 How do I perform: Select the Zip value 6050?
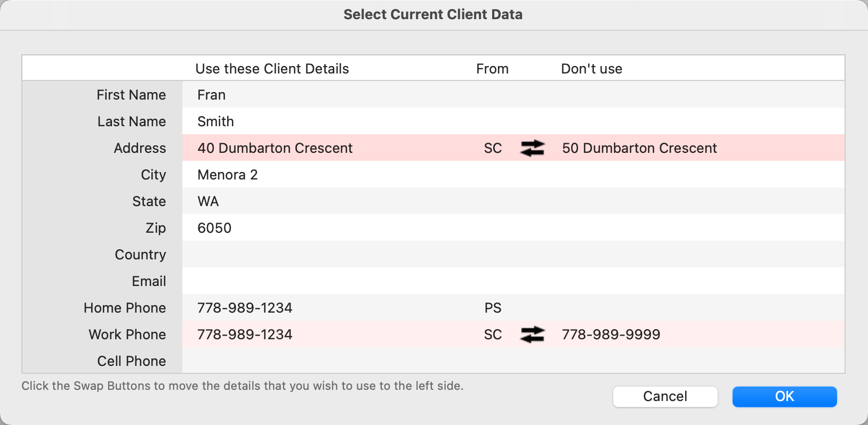click(214, 228)
